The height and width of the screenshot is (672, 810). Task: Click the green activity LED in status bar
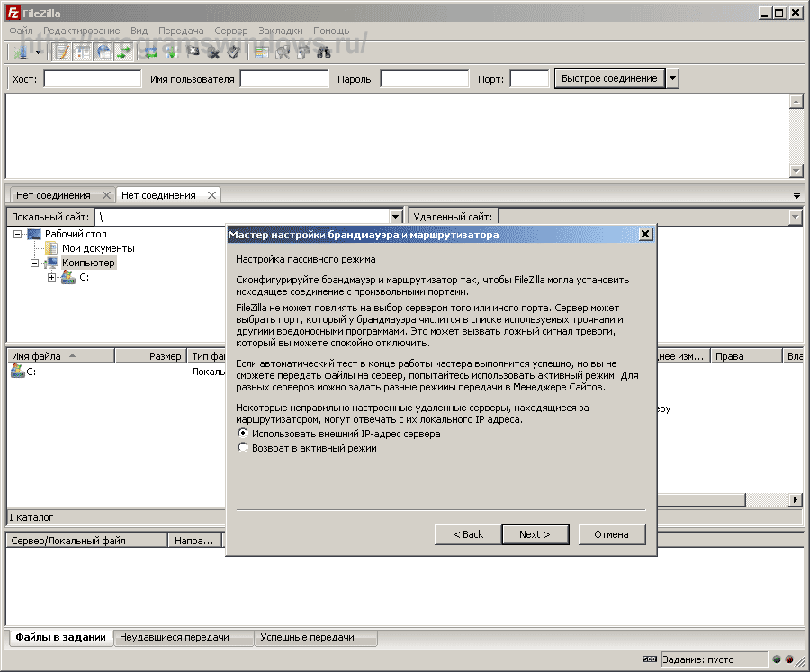[x=777, y=659]
